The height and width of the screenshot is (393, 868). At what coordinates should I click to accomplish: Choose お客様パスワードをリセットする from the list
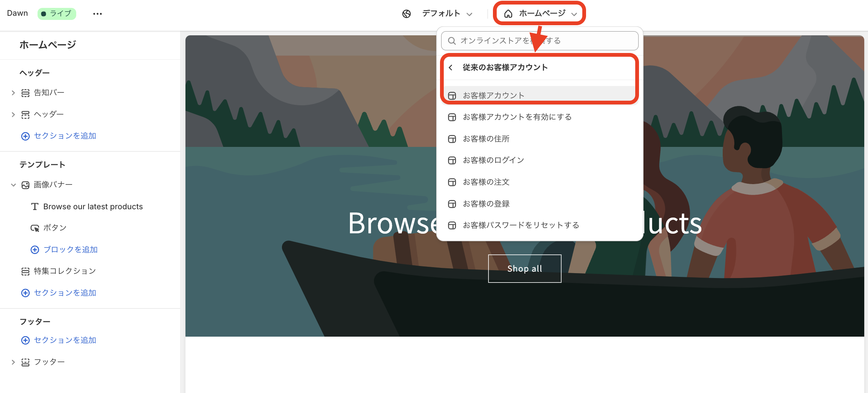click(x=521, y=225)
